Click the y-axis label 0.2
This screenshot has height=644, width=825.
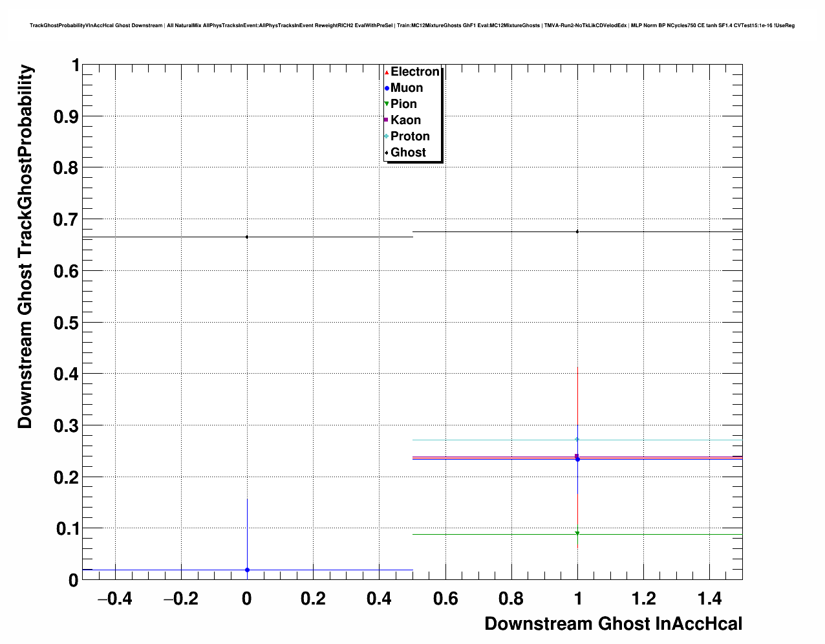coord(65,477)
